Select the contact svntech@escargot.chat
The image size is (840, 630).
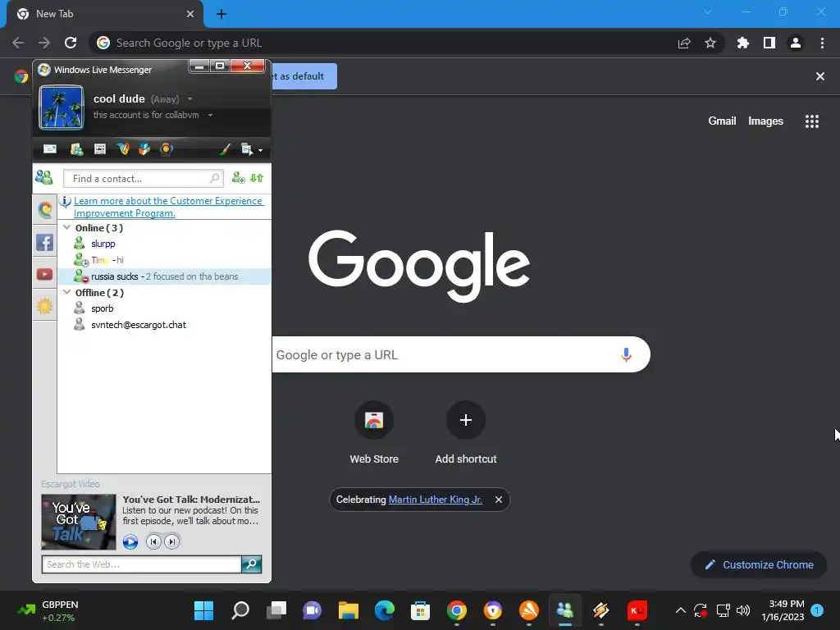(164, 325)
